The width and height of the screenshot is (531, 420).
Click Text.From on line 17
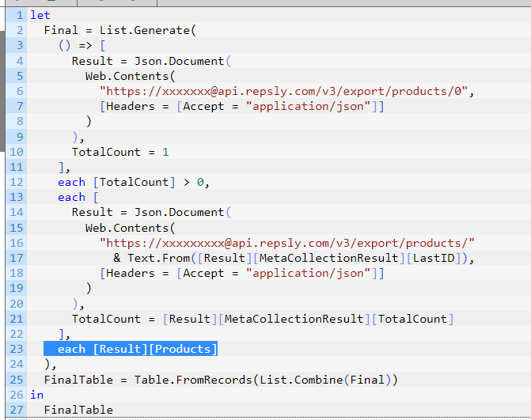pyautogui.click(x=158, y=258)
